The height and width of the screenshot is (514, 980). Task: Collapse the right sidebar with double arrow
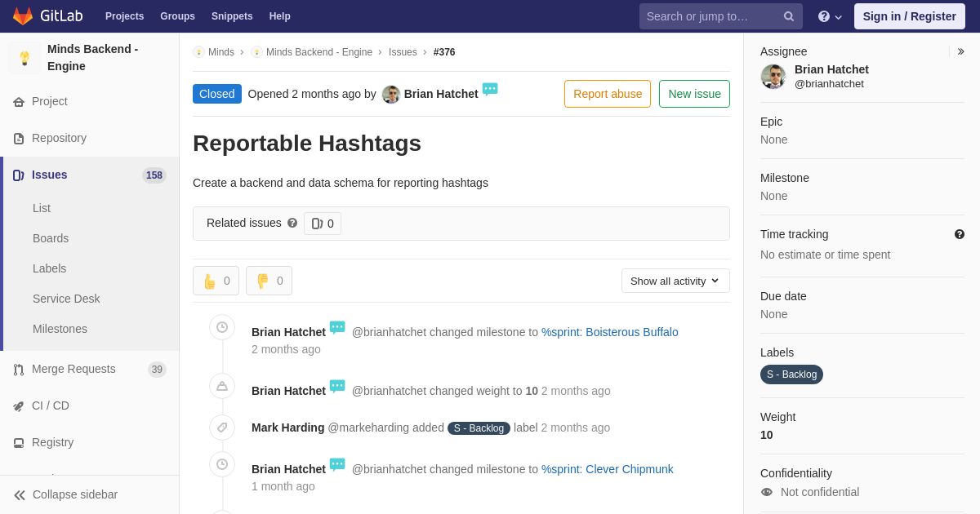point(960,51)
